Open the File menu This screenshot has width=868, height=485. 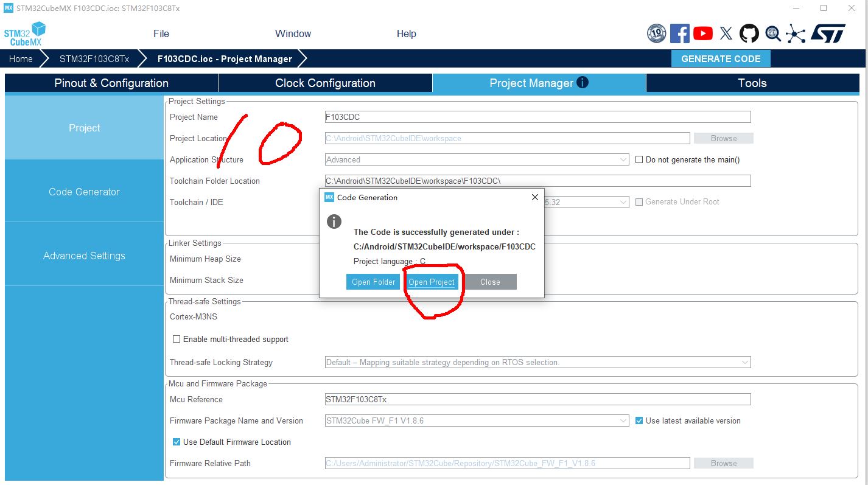[x=161, y=33]
